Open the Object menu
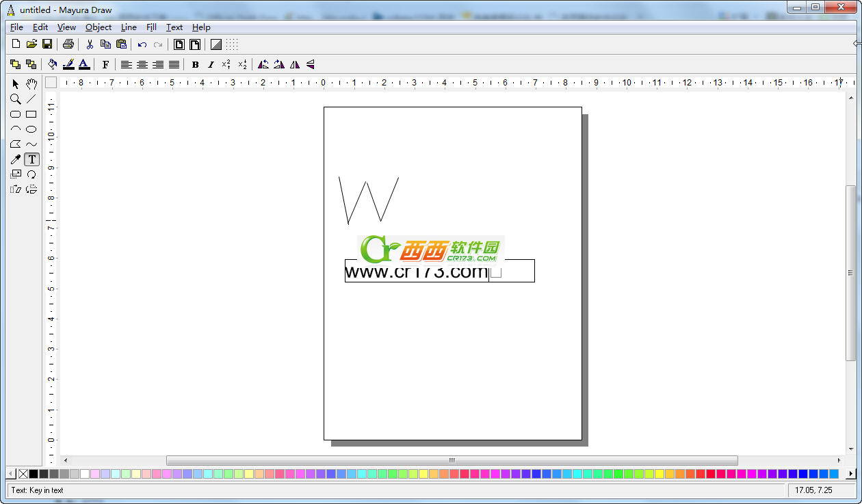The width and height of the screenshot is (862, 504). (99, 27)
